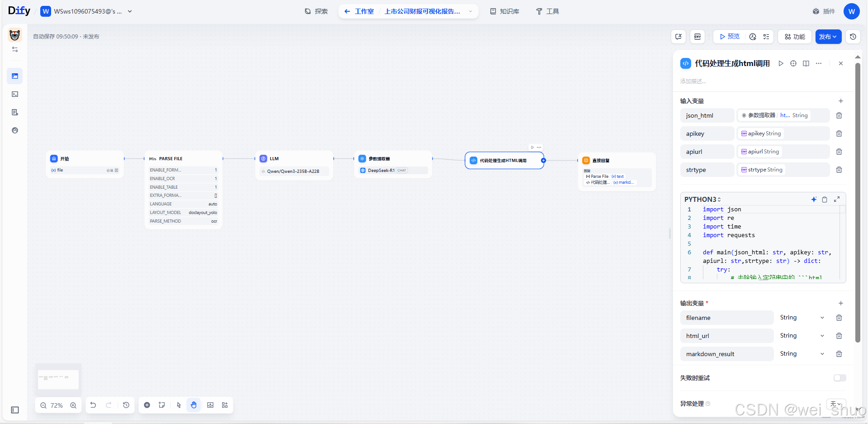Go back to 工作室 studio
Viewport: 868px width, 424px height.
point(359,11)
